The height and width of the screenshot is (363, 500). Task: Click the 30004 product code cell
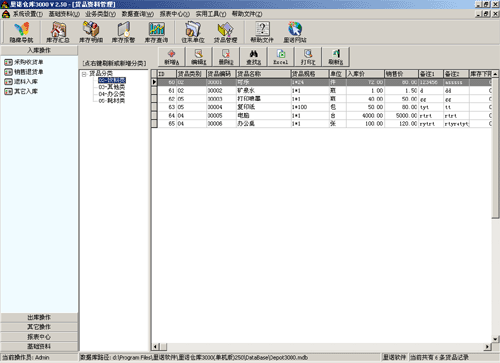221,107
